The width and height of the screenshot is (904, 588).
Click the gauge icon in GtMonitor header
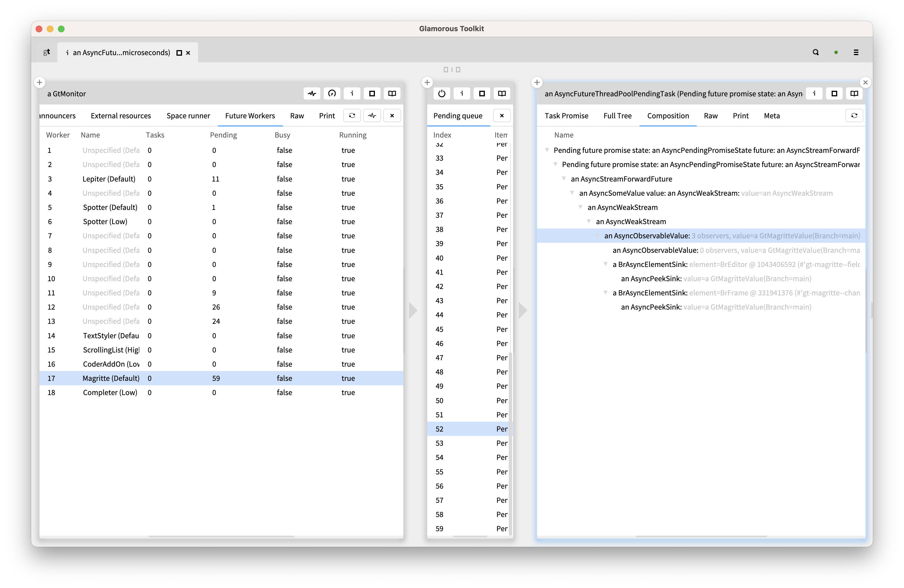pyautogui.click(x=332, y=94)
